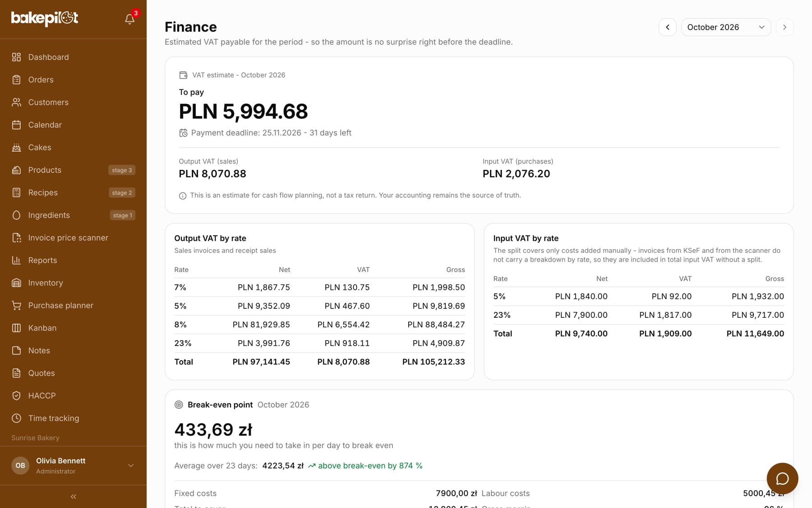Click the stage 3 badge on Products
Screen dimensions: 812x508
(122, 170)
